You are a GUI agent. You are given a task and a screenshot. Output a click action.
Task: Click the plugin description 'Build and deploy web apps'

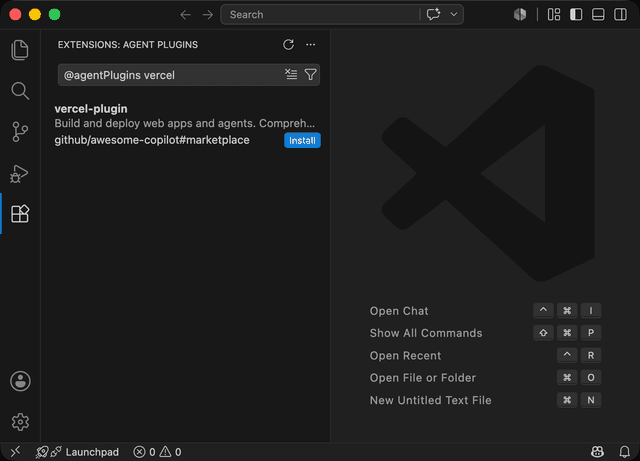(184, 123)
